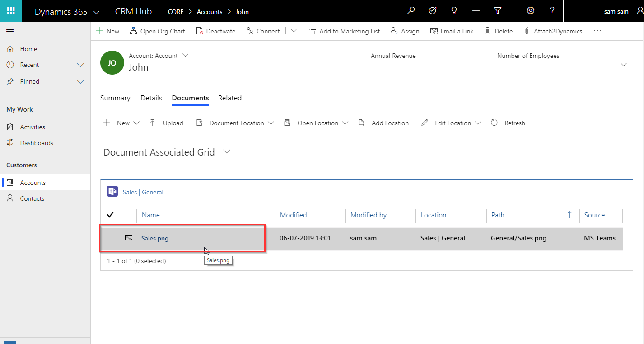
Task: Click Open Org Chart command
Action: coord(157,31)
